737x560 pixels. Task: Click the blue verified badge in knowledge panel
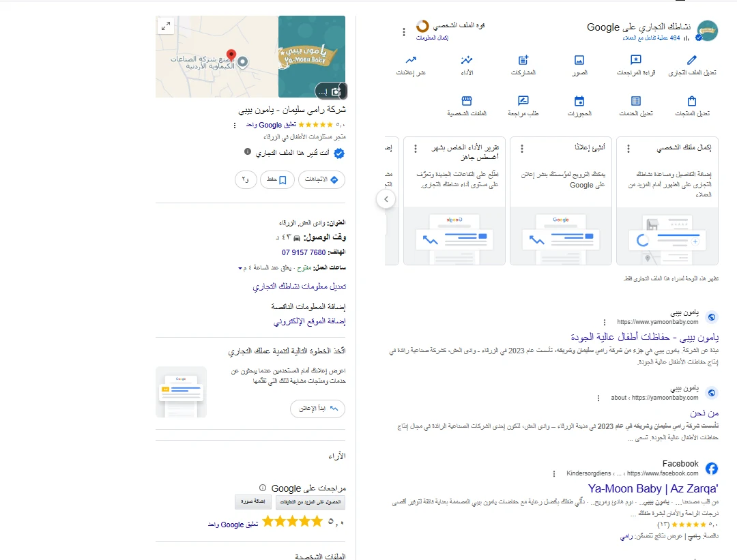339,153
